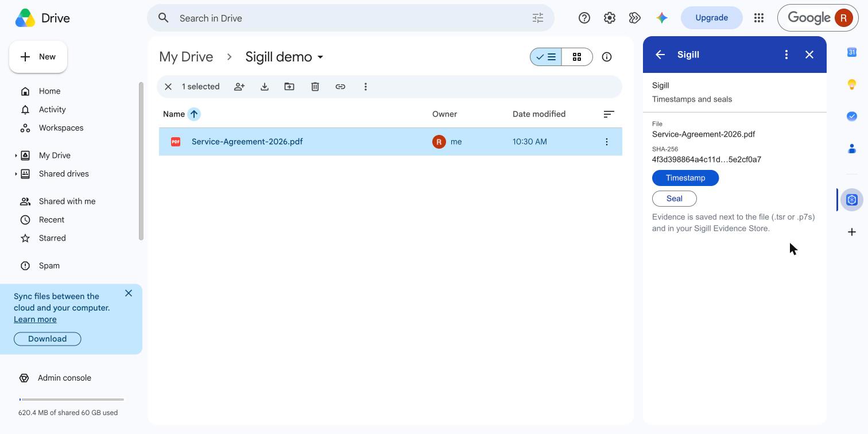Expand the My Drive tree arrow

[x=15, y=156]
